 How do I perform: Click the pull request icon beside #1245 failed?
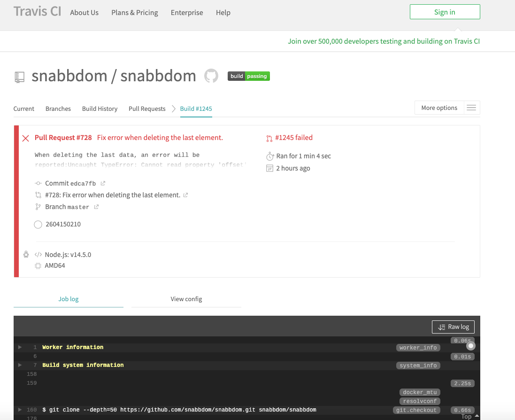coord(269,138)
